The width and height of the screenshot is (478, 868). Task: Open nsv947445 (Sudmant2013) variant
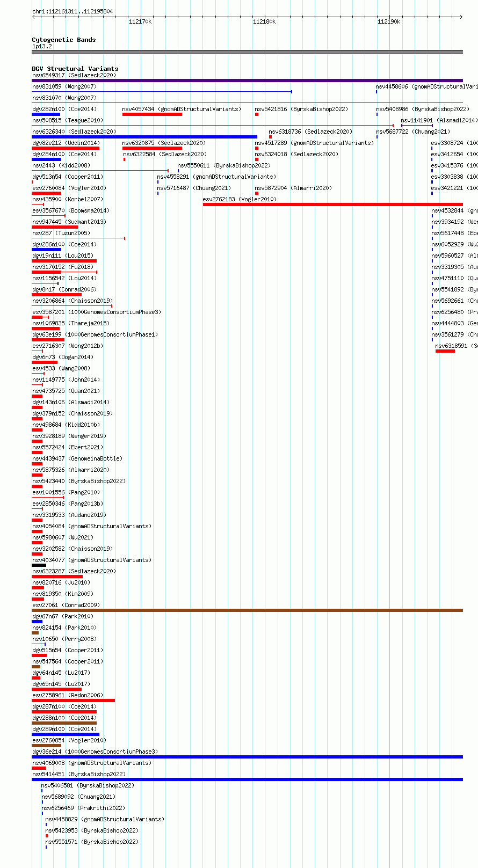69,222
